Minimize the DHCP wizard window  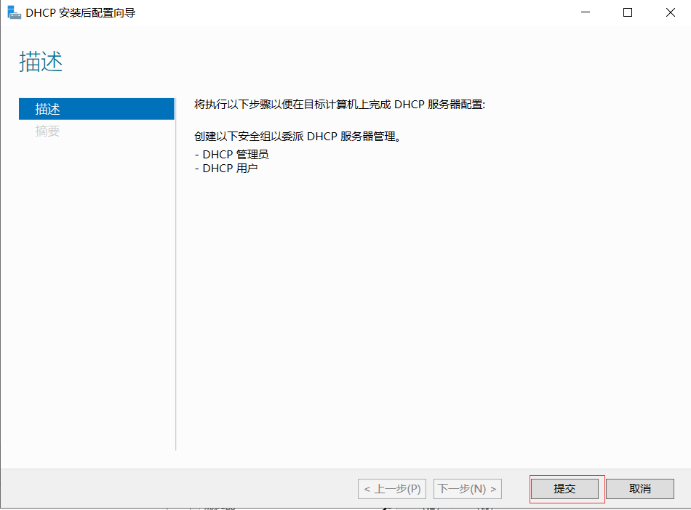(585, 12)
